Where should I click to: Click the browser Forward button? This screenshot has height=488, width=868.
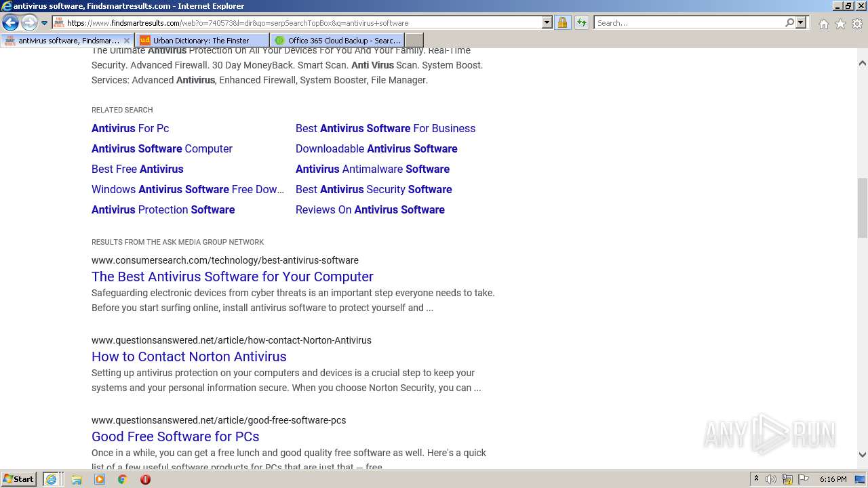29,23
